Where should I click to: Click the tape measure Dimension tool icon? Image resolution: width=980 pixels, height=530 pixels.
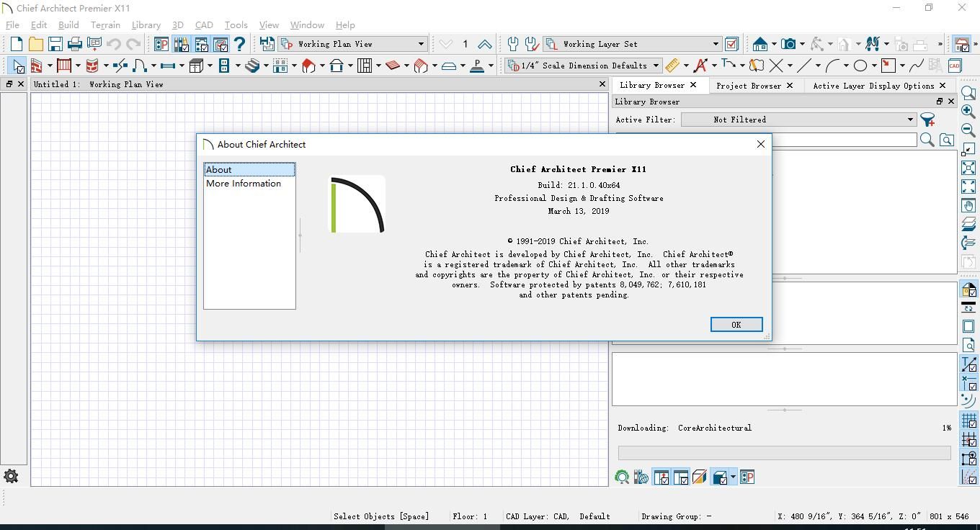[672, 66]
